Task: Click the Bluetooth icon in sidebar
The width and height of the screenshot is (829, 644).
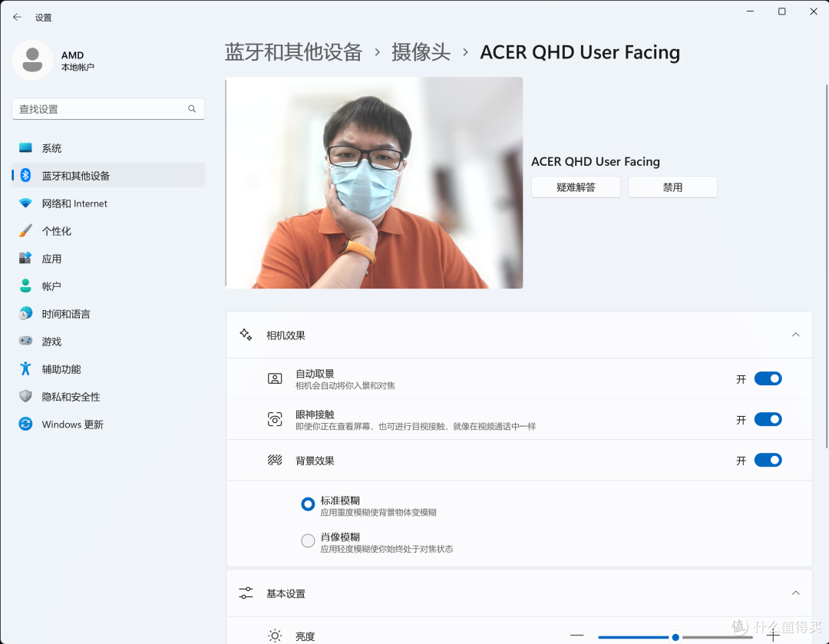Action: click(25, 176)
